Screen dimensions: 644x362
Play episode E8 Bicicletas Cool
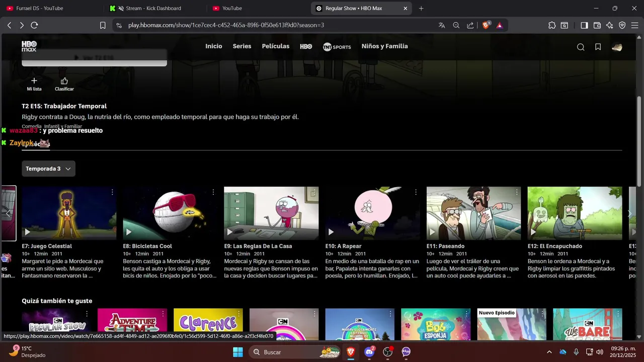click(x=129, y=232)
